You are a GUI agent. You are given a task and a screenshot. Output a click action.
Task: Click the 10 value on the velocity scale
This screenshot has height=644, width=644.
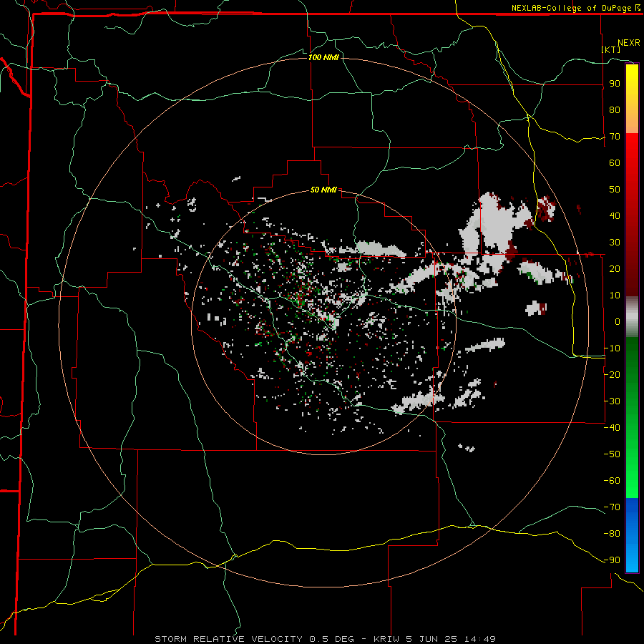[615, 296]
